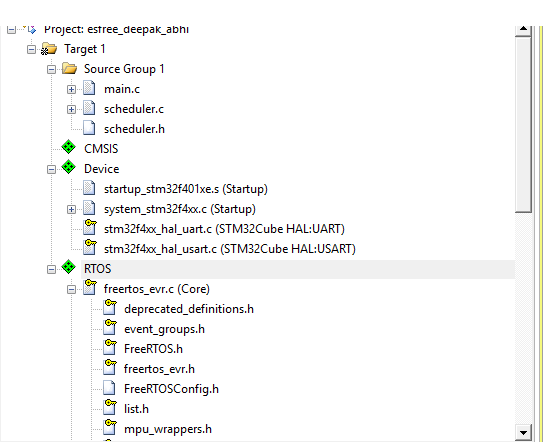Image resolution: width=543 pixels, height=442 pixels.
Task: Click the main.c file icon
Action: (x=89, y=88)
